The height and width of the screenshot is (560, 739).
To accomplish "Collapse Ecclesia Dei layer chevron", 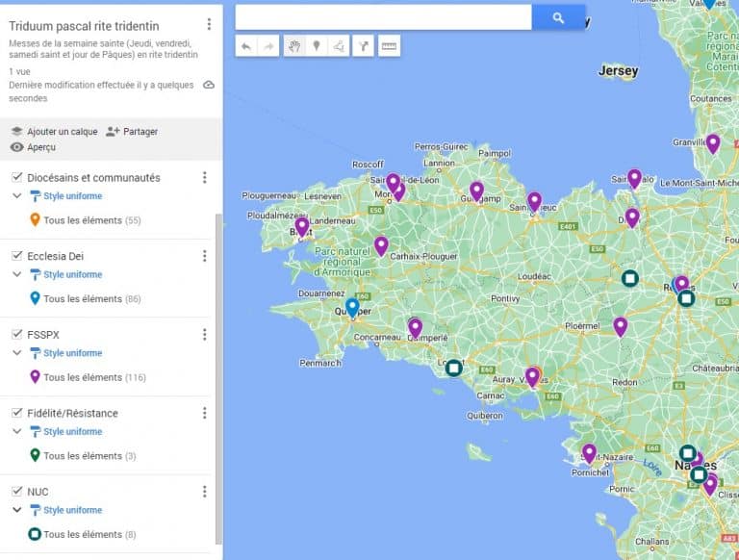I will click(x=17, y=274).
